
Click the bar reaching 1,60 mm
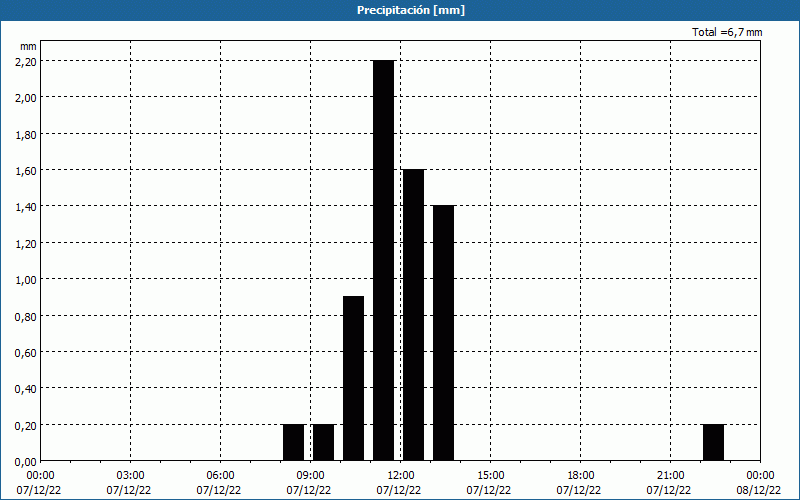[413, 315]
